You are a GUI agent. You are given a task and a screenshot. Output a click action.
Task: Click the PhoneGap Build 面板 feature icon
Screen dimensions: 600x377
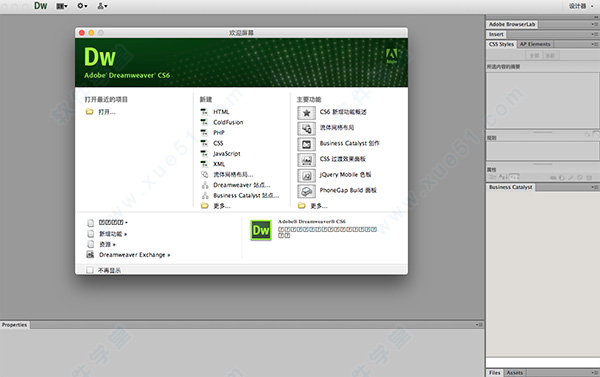click(x=306, y=191)
